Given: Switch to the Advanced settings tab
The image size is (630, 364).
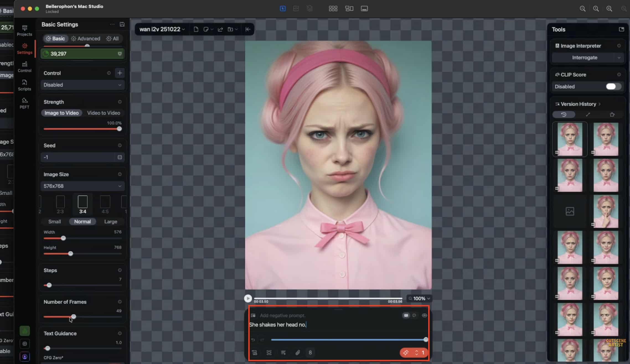Looking at the screenshot, I should [x=86, y=38].
